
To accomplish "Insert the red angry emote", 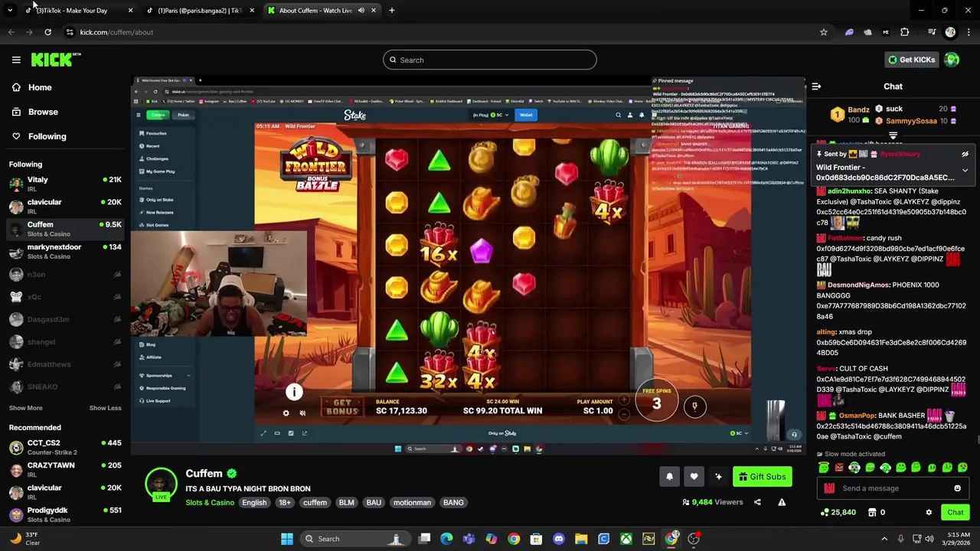I will pos(839,468).
